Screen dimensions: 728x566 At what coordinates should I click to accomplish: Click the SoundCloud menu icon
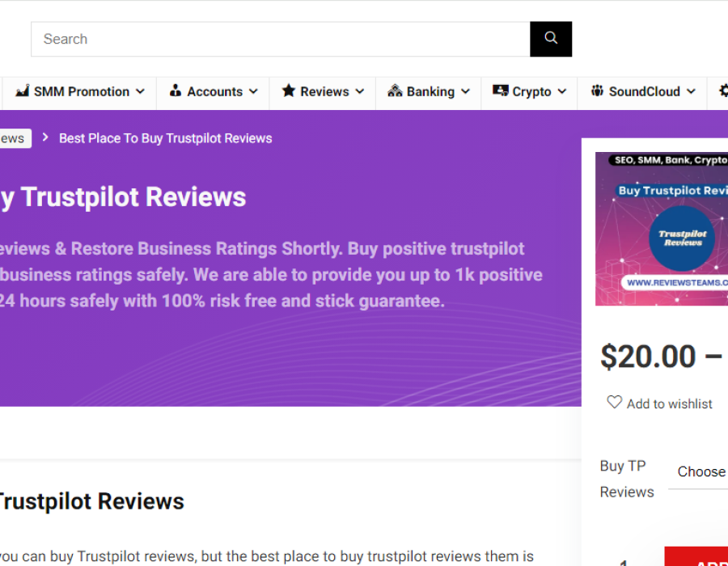[x=598, y=91]
